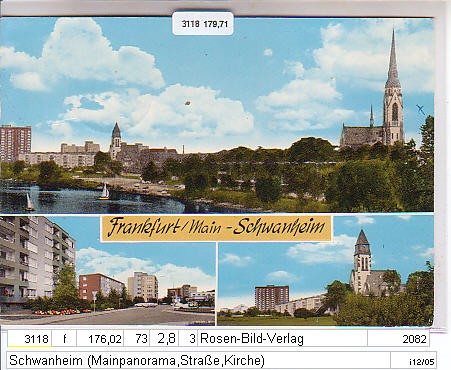Open the large Main river panorama photo

[x=217, y=115]
